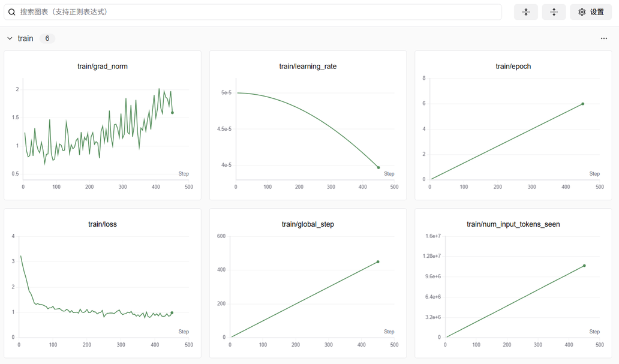Select the end point of learning_rate curve

378,167
